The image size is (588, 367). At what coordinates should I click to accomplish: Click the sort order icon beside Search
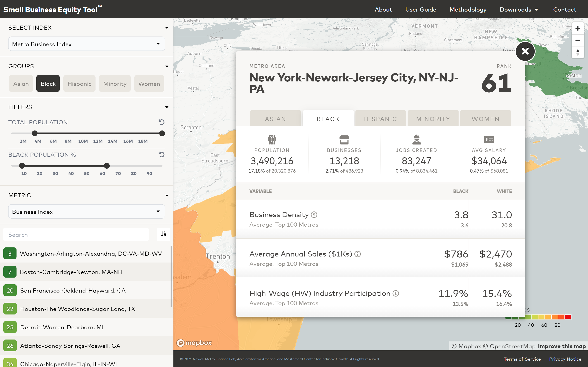(x=164, y=234)
